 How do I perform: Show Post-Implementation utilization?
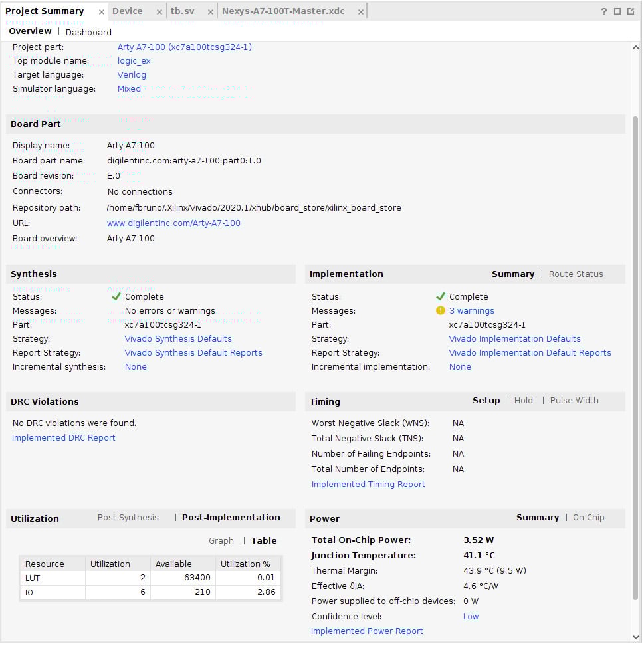pos(231,518)
